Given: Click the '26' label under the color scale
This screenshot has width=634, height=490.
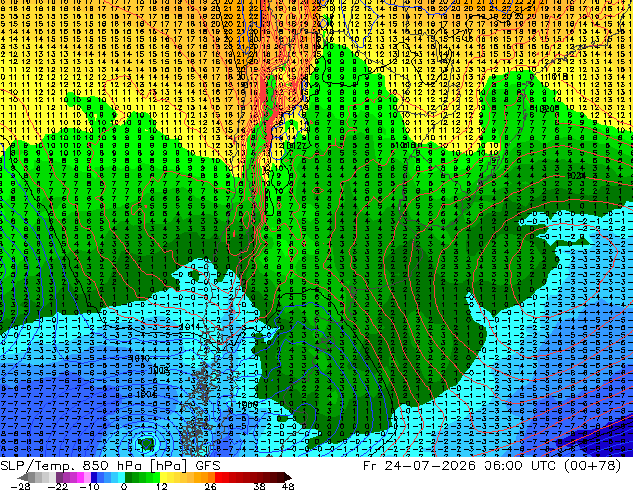Looking at the screenshot, I should click(210, 486).
